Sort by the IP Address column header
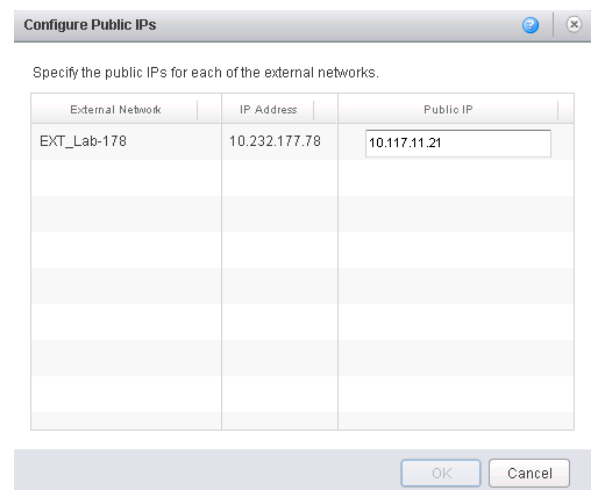 tap(268, 109)
